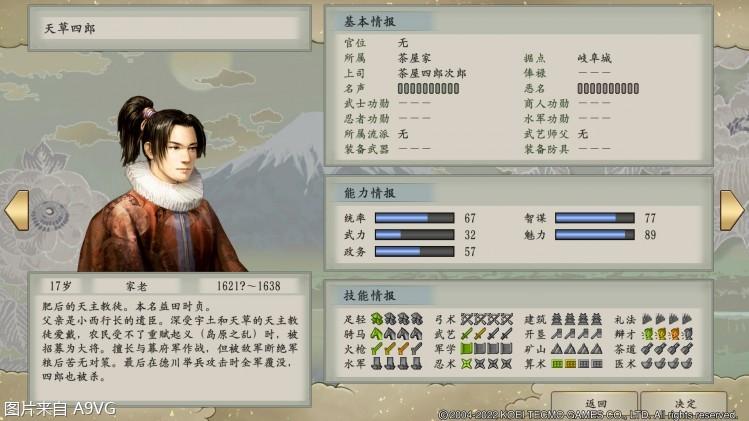Click the first 辩才 speech skill icon

pyautogui.click(x=648, y=333)
